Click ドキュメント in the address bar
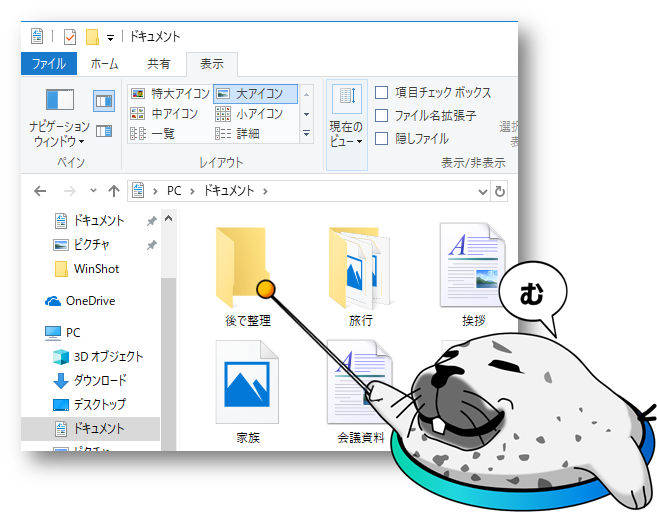The image size is (657, 512). [x=229, y=191]
